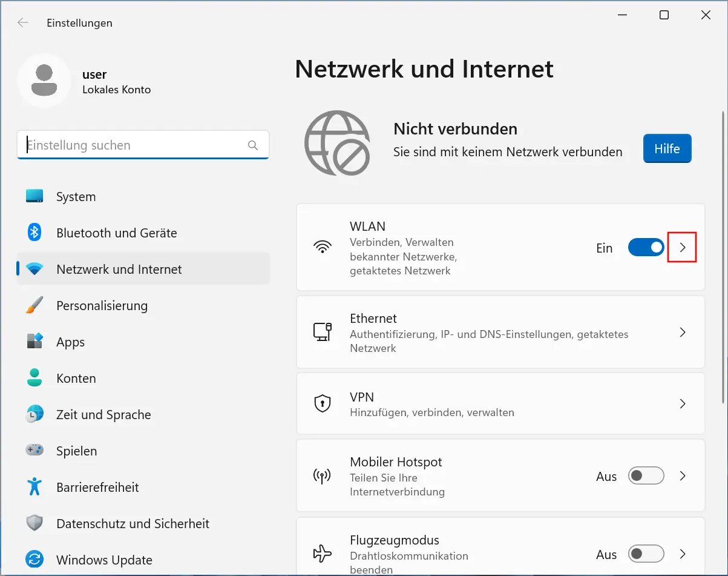728x576 pixels.
Task: Open Apps via its sidebar icon
Action: coord(34,342)
